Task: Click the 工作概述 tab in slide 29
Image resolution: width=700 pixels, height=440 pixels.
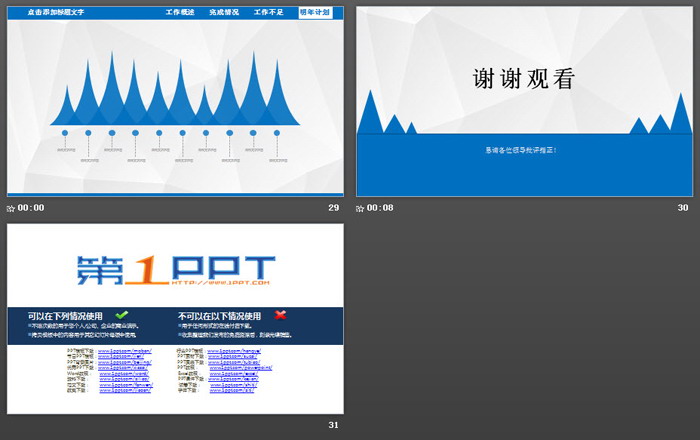Action: [180, 12]
